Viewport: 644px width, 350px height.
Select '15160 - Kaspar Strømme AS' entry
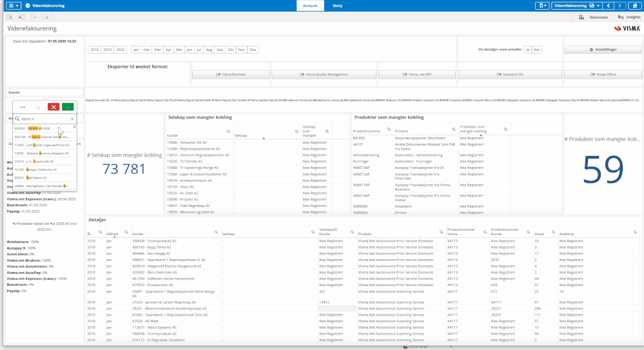coord(43,170)
